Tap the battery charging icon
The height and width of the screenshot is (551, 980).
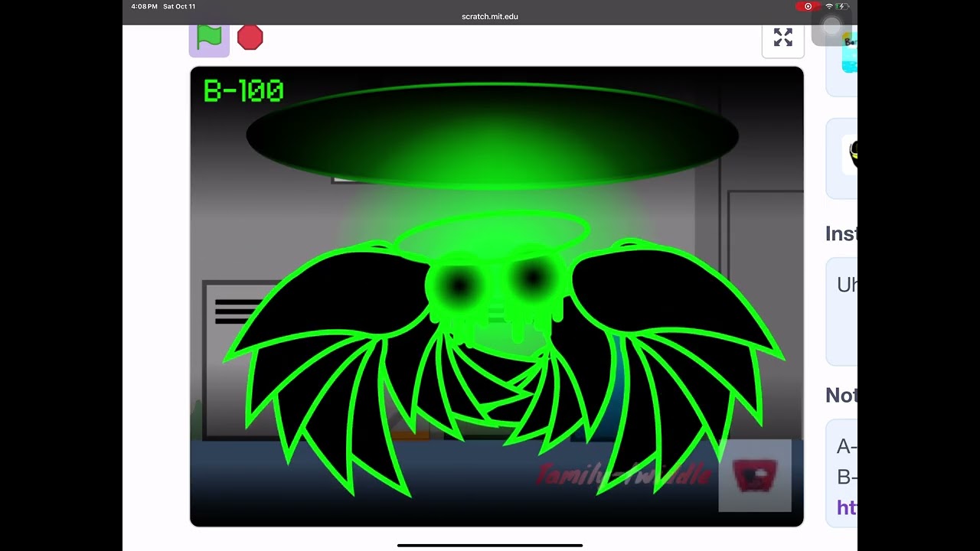(x=843, y=6)
